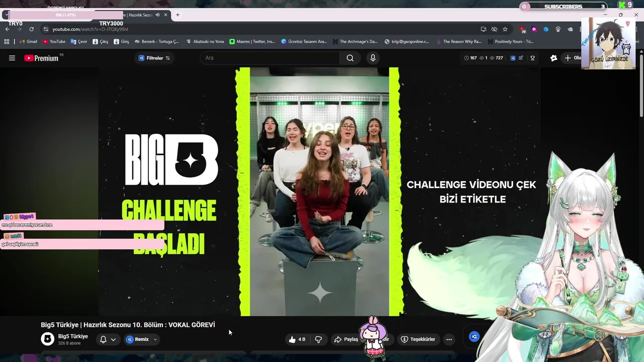
Task: Open the blue circular extension icon
Action: (546, 29)
